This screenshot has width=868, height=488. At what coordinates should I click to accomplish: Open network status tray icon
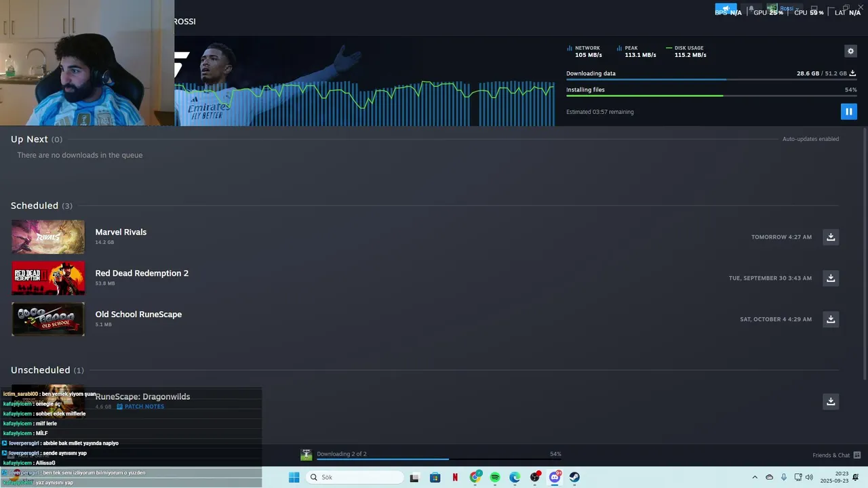[x=798, y=477]
